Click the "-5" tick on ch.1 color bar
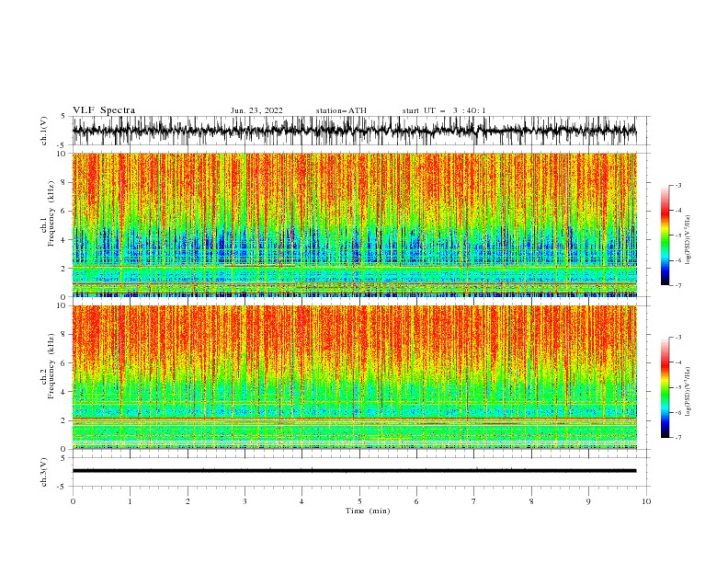 point(677,236)
